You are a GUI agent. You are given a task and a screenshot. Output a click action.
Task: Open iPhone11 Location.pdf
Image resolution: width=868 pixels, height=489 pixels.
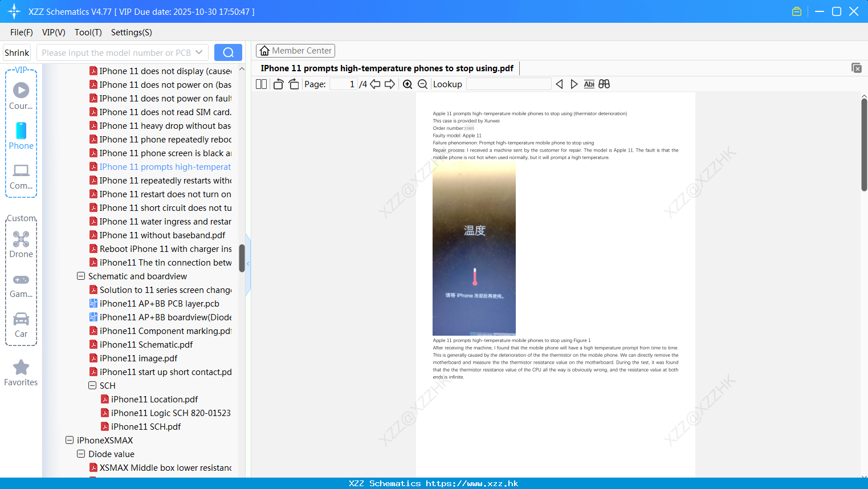tap(149, 400)
